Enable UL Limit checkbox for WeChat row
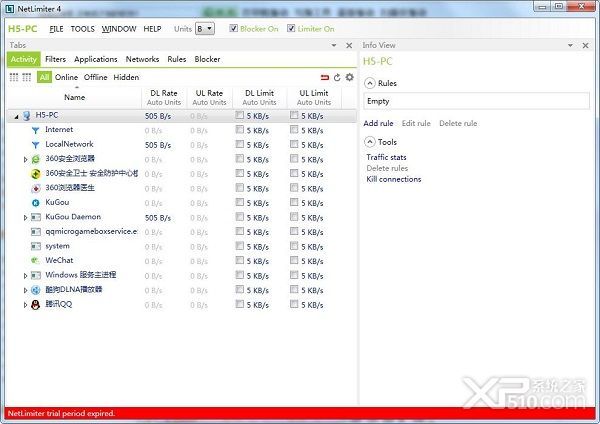Screen dimensions: 600x424 294,261
